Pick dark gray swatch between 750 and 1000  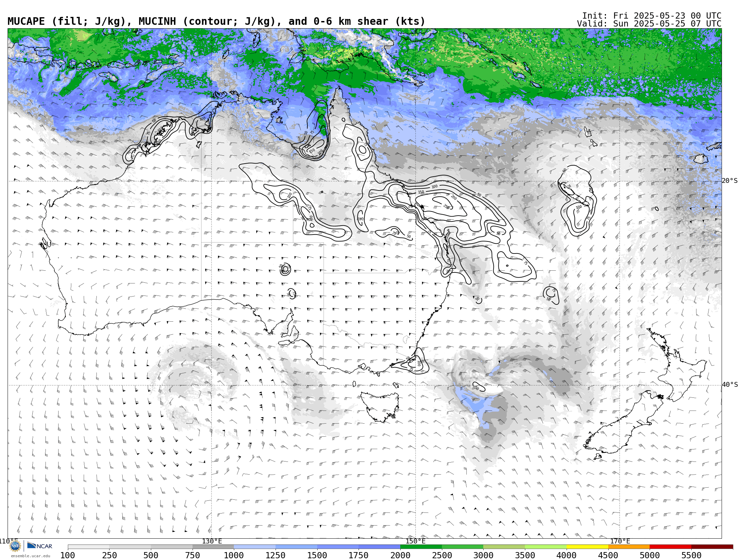tap(213, 547)
